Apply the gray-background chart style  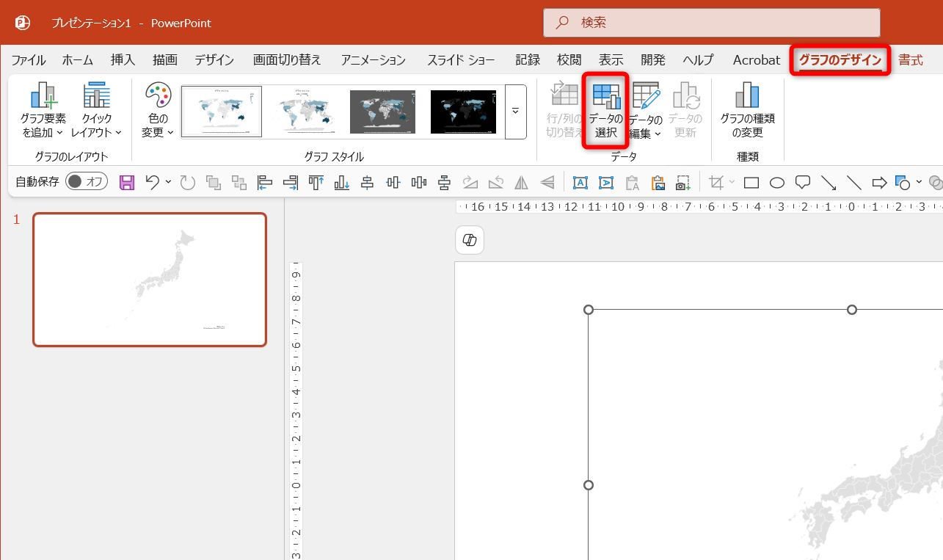click(x=382, y=112)
